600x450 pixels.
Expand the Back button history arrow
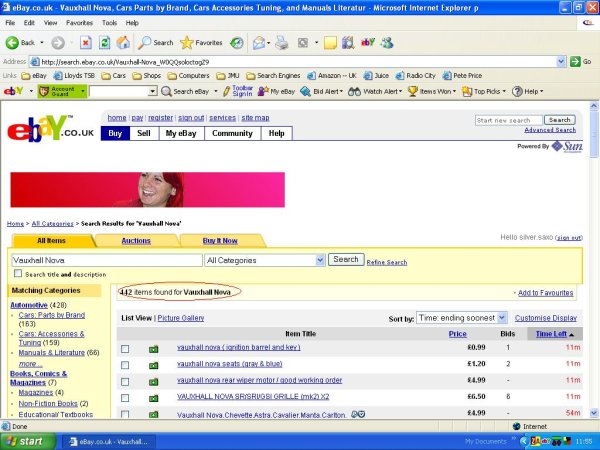pyautogui.click(x=42, y=43)
